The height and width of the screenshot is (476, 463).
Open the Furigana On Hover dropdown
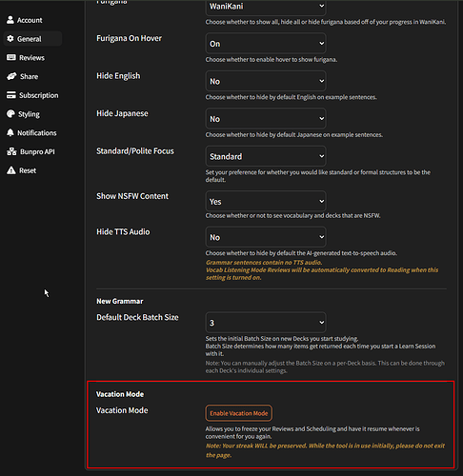coord(266,43)
